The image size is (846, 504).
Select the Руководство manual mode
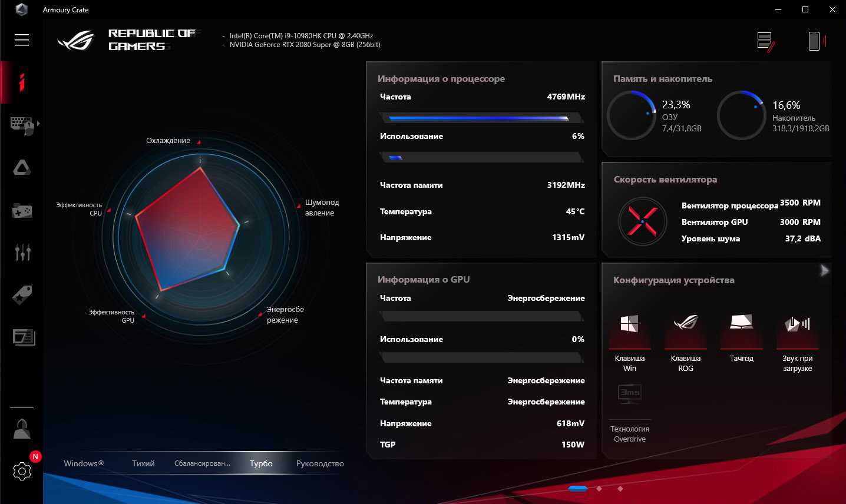click(x=320, y=463)
